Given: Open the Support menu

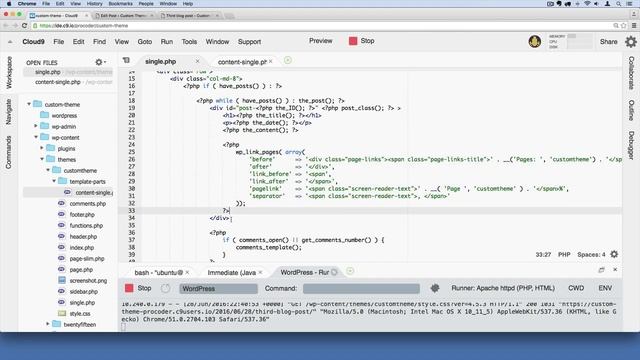Looking at the screenshot, I should click(249, 42).
